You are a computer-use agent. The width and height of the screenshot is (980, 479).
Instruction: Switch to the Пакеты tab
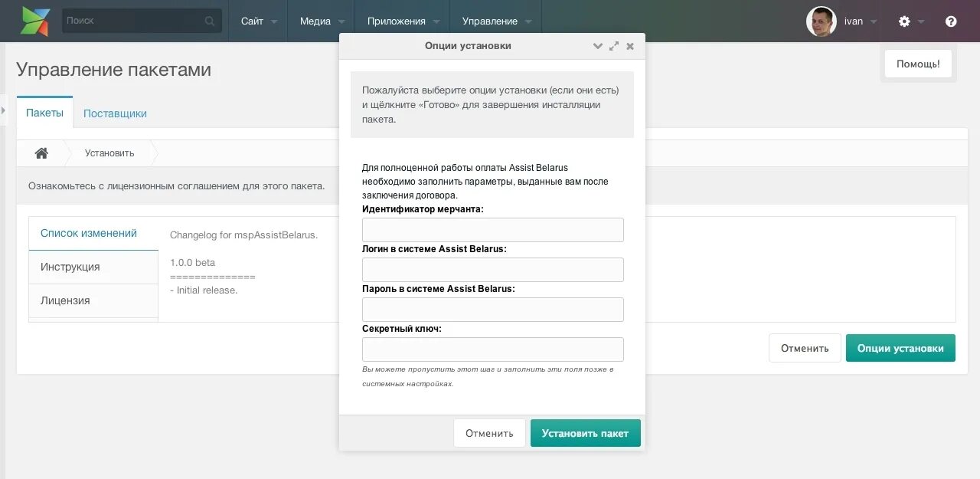pos(44,113)
